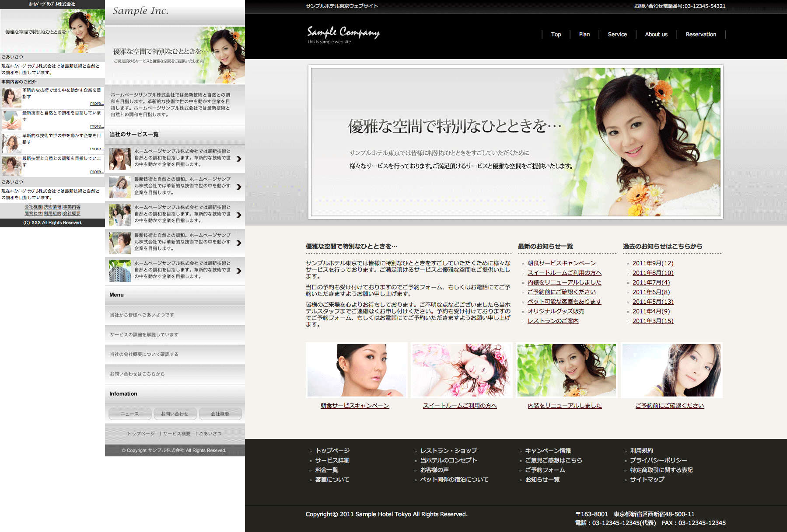The height and width of the screenshot is (532, 787).
Task: Click the お問い合わせ button in Infomation
Action: click(x=175, y=414)
